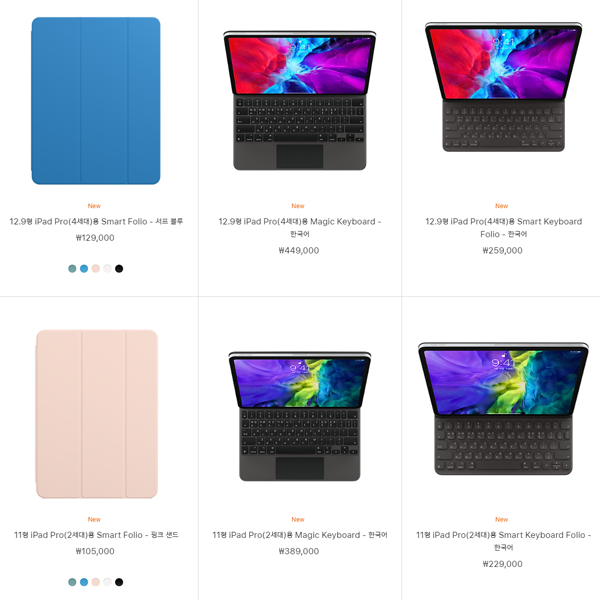The width and height of the screenshot is (600, 600).
Task: Open the 11 Magic Keyboard product image
Action: pyautogui.click(x=300, y=416)
